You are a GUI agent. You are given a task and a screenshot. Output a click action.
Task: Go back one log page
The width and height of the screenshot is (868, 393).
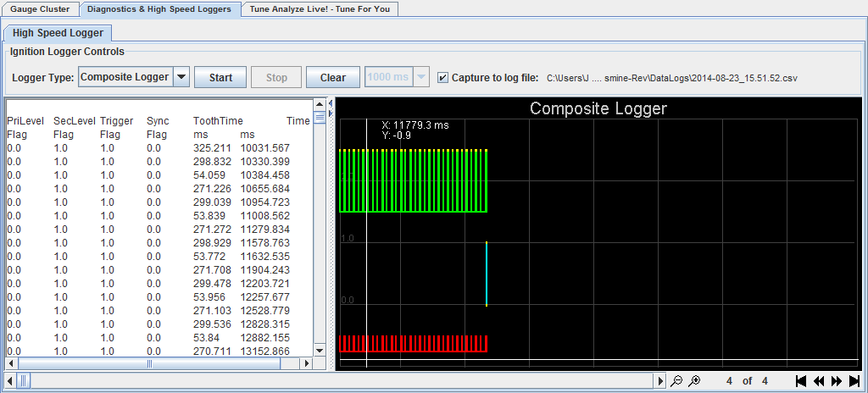[819, 381]
